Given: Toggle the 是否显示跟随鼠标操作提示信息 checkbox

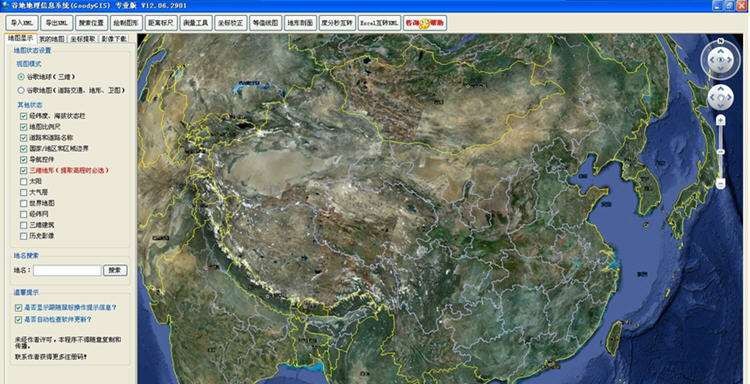Looking at the screenshot, I should pyautogui.click(x=19, y=307).
